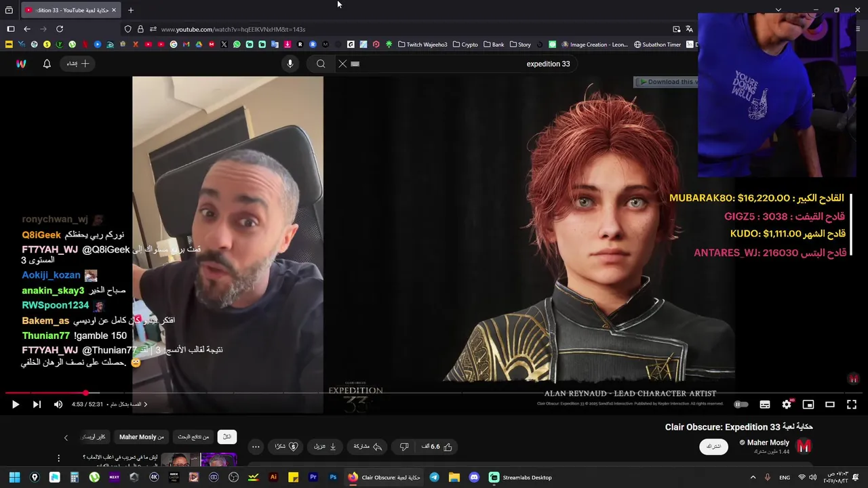
Task: Subscribe to Maher Mosly channel
Action: point(713,447)
